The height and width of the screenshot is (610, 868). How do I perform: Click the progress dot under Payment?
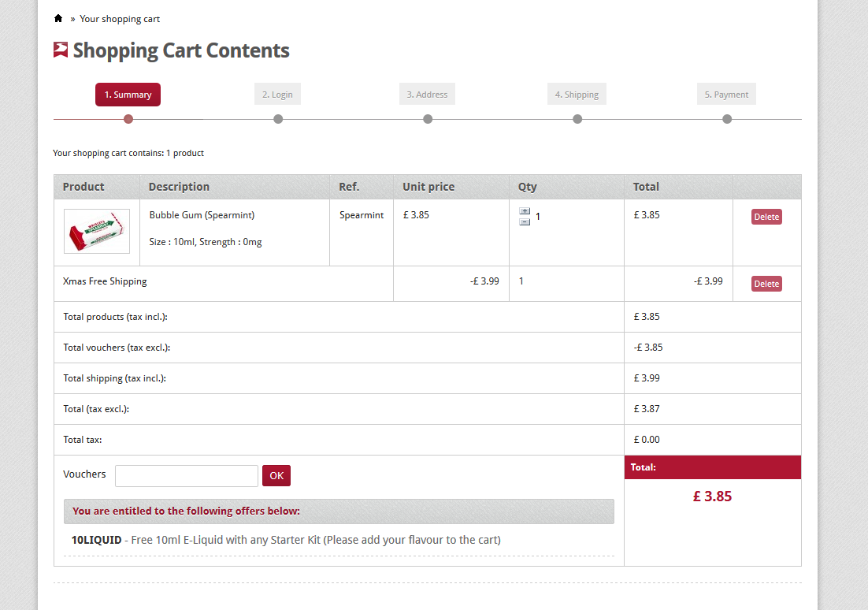tap(727, 119)
